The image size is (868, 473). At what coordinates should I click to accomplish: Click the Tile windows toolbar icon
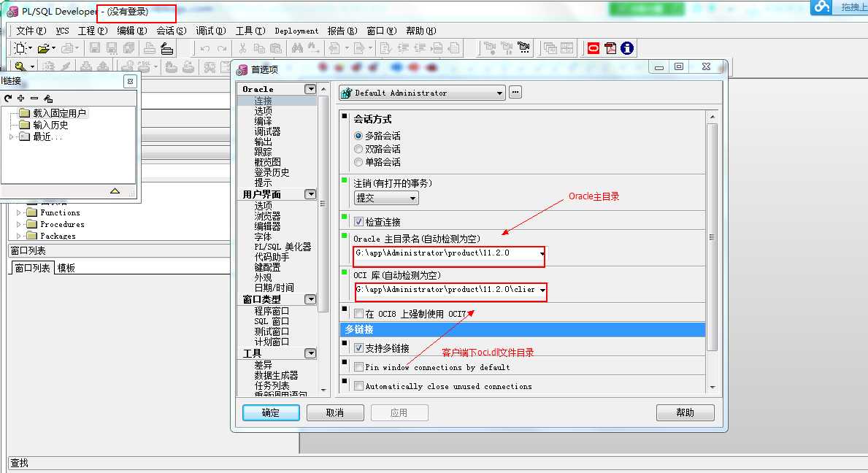566,48
